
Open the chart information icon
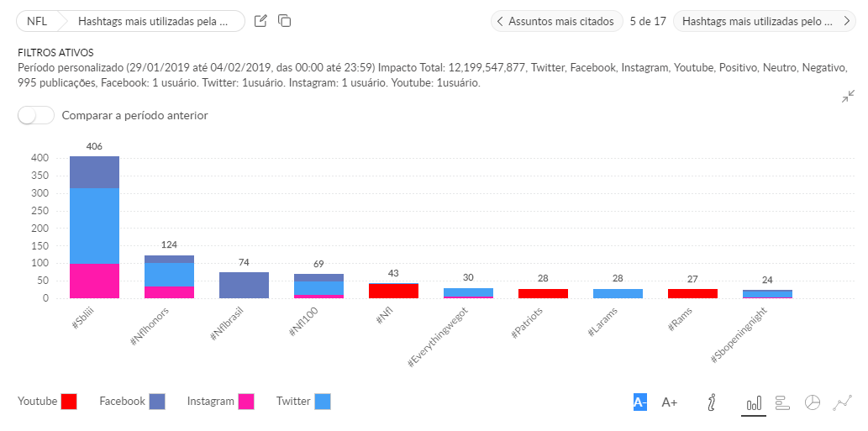[712, 402]
